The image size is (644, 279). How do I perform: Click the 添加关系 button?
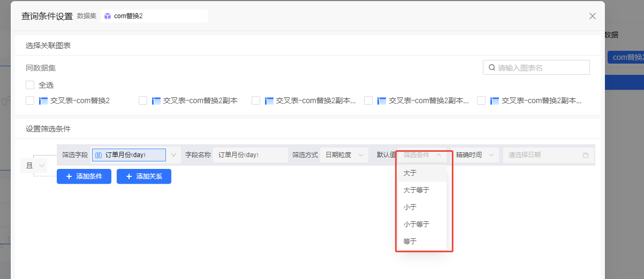[144, 176]
